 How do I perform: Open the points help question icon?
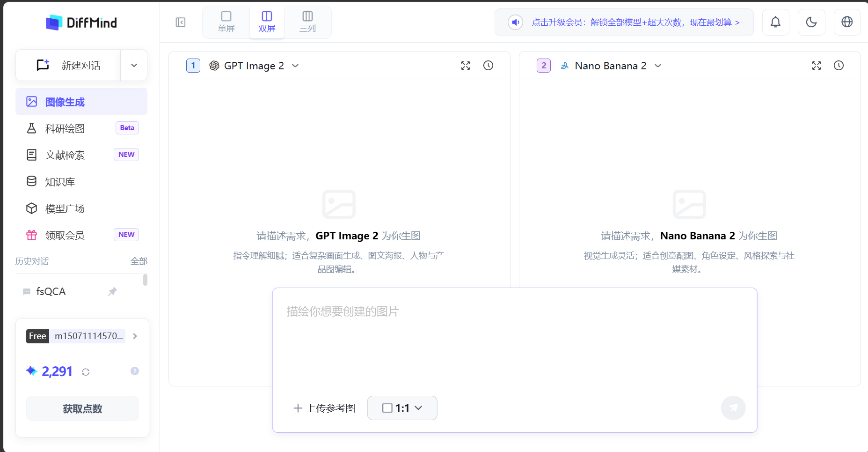(x=135, y=371)
